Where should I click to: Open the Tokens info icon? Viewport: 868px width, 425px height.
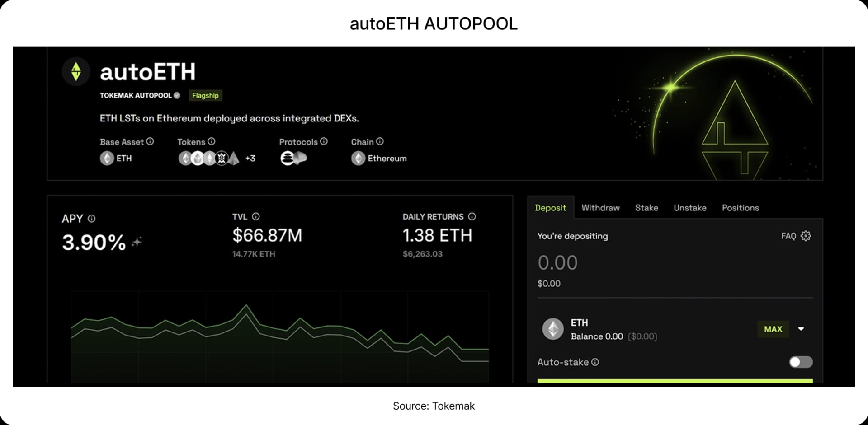click(x=211, y=141)
